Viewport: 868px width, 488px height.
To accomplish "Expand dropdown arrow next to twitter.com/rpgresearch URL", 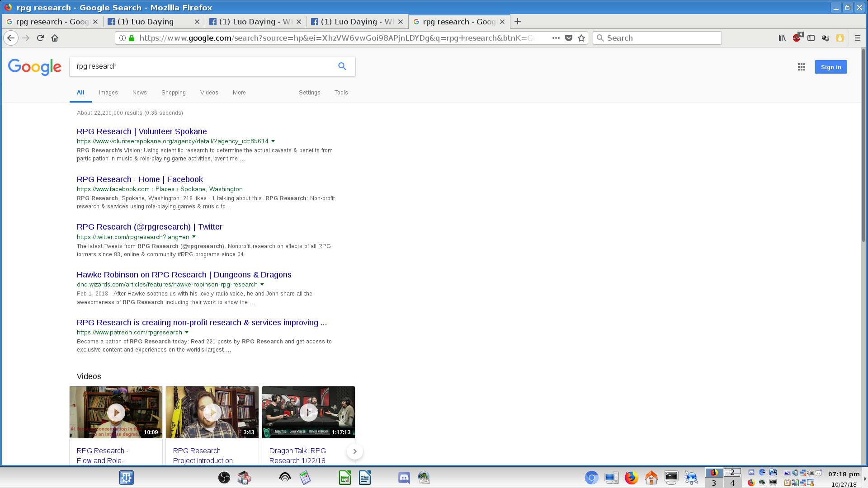I will click(x=194, y=237).
